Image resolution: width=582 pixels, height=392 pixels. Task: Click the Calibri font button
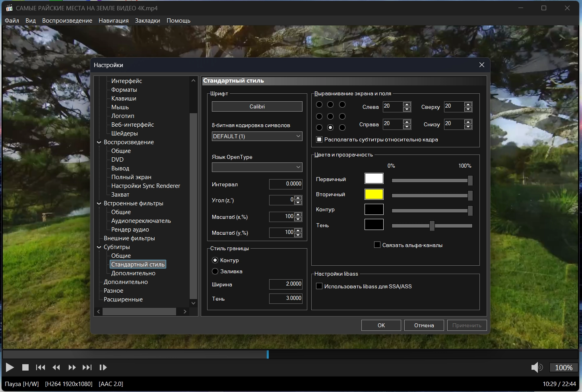tap(257, 106)
